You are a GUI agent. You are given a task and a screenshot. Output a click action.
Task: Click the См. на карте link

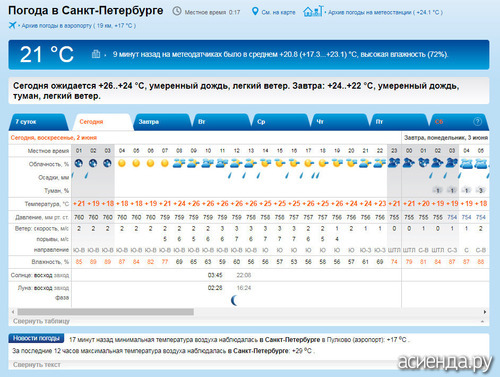[278, 12]
